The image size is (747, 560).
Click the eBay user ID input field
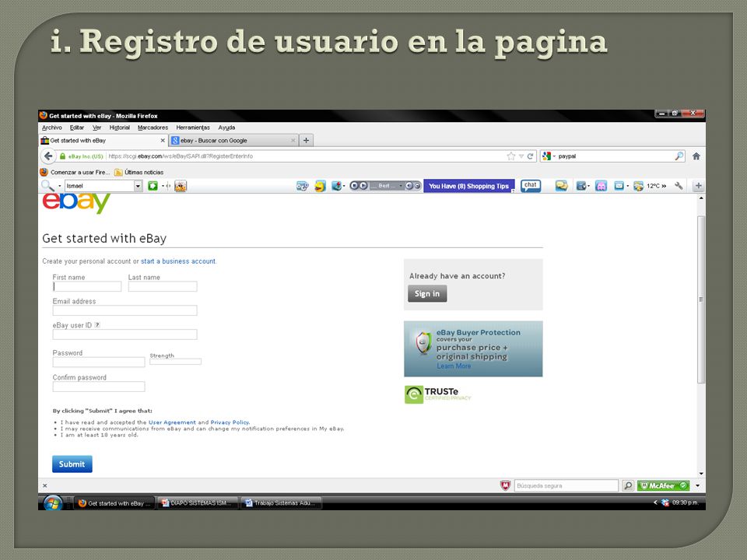pyautogui.click(x=124, y=334)
